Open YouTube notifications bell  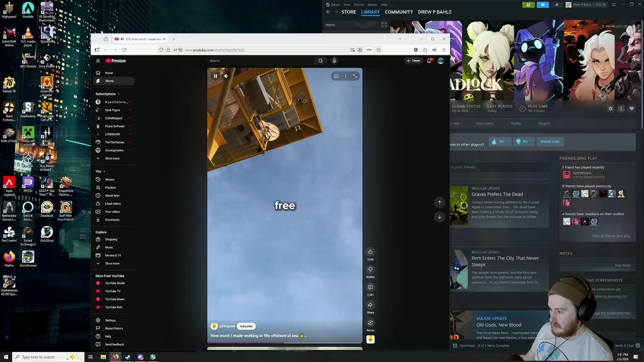429,61
